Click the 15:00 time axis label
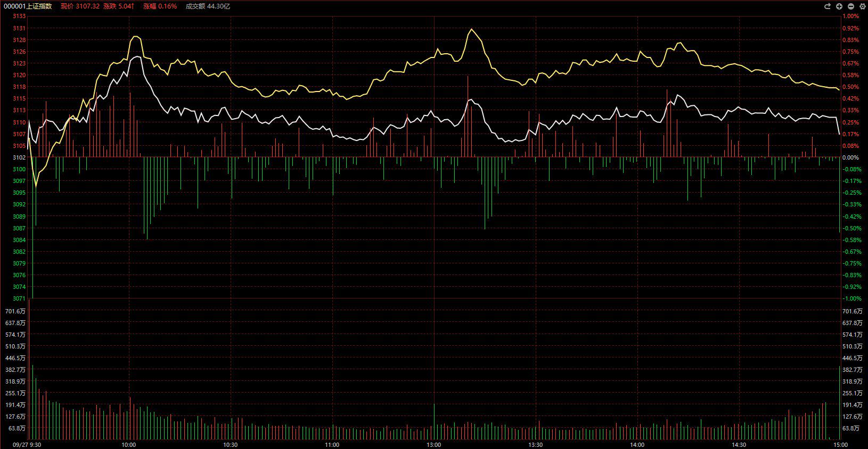 [840, 445]
